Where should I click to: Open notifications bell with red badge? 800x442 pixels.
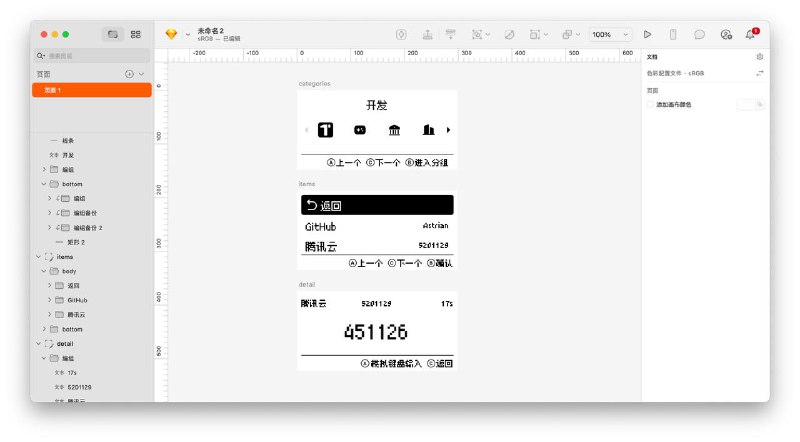coord(752,34)
